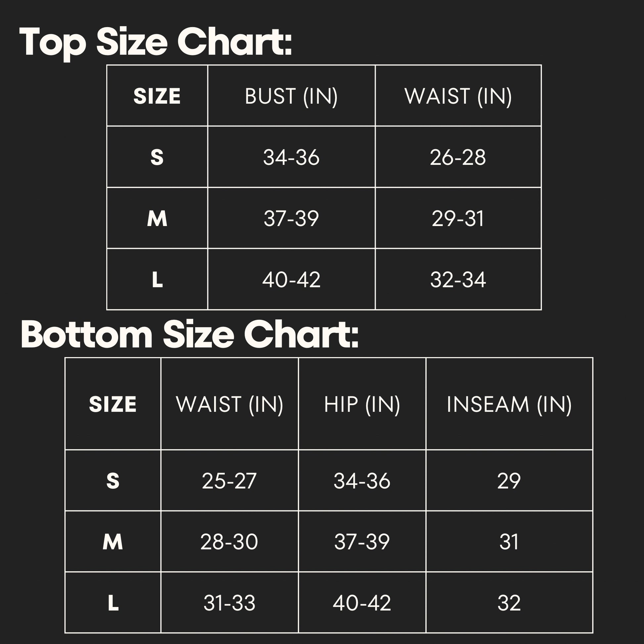Select bust value 34-36 for size S

[291, 157]
